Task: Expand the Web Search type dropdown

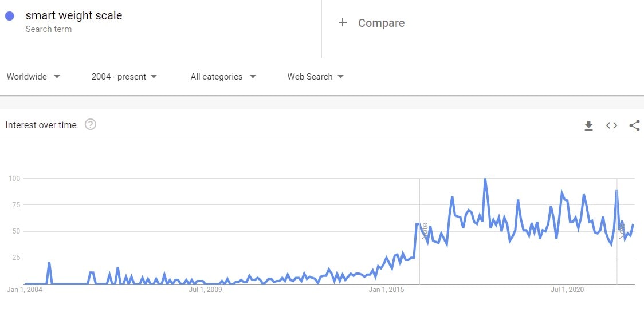Action: click(x=315, y=77)
